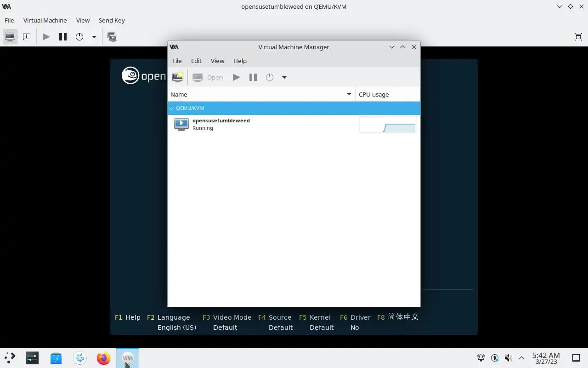
Task: Click the opensusetumbleweed CPU usage graph
Action: click(x=388, y=124)
